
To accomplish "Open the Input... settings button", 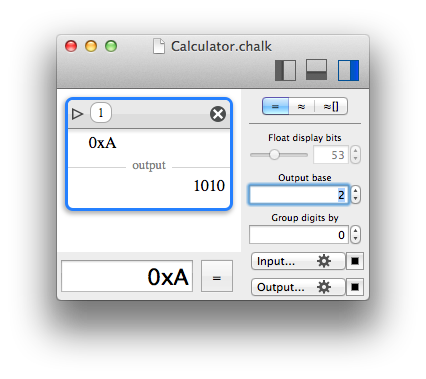I will click(298, 261).
